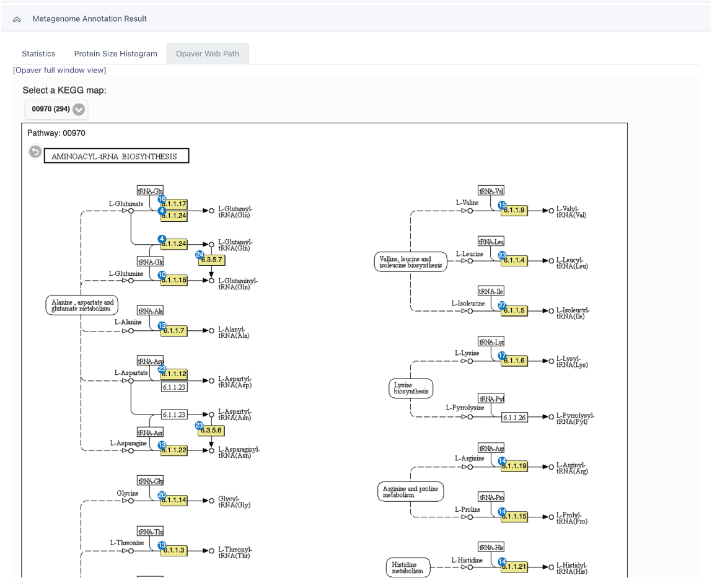Select enzyme box 6.1.1.14

(174, 501)
